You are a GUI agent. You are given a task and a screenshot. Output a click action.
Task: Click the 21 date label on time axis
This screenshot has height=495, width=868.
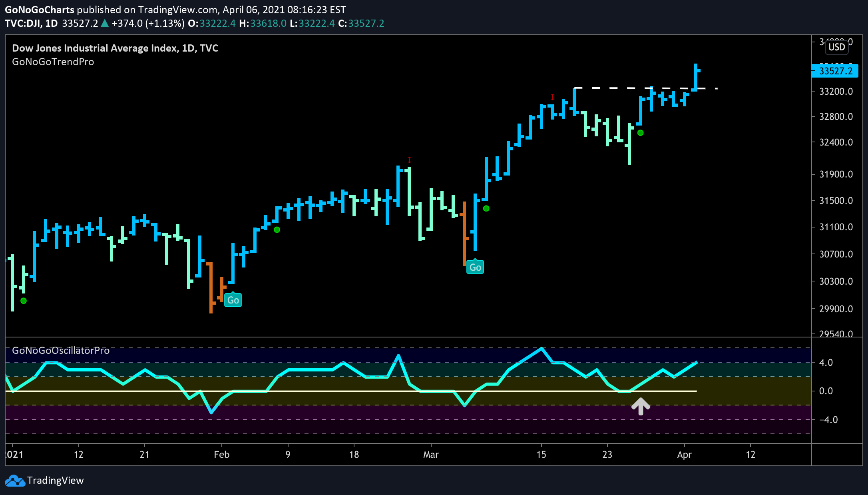(x=145, y=455)
